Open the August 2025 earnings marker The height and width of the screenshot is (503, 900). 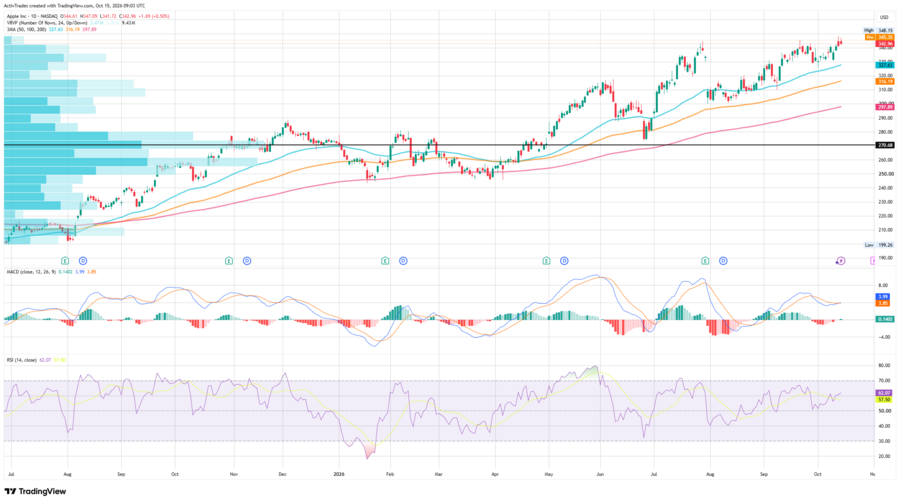(x=65, y=261)
